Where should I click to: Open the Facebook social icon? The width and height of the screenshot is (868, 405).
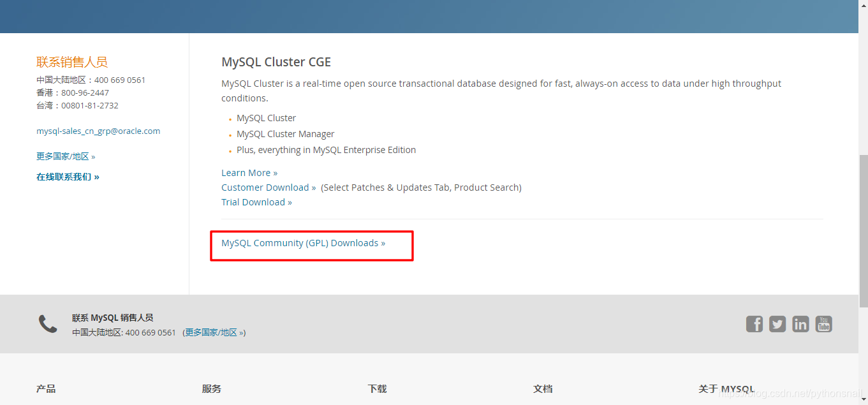[754, 324]
